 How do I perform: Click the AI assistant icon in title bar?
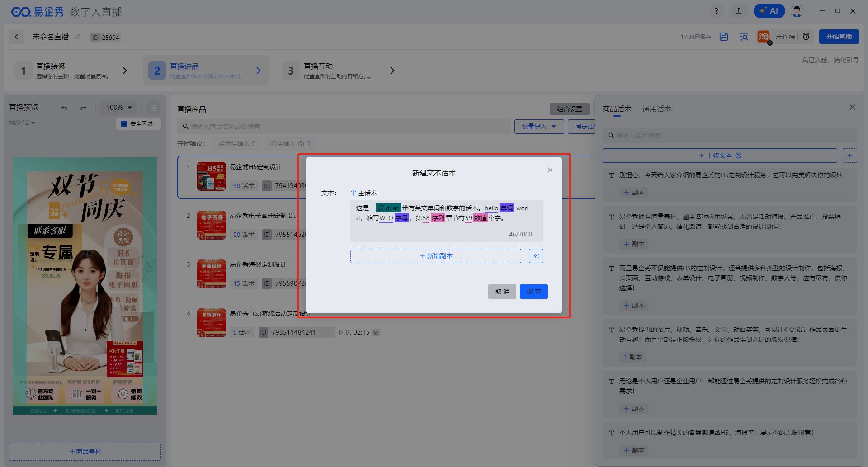click(769, 11)
